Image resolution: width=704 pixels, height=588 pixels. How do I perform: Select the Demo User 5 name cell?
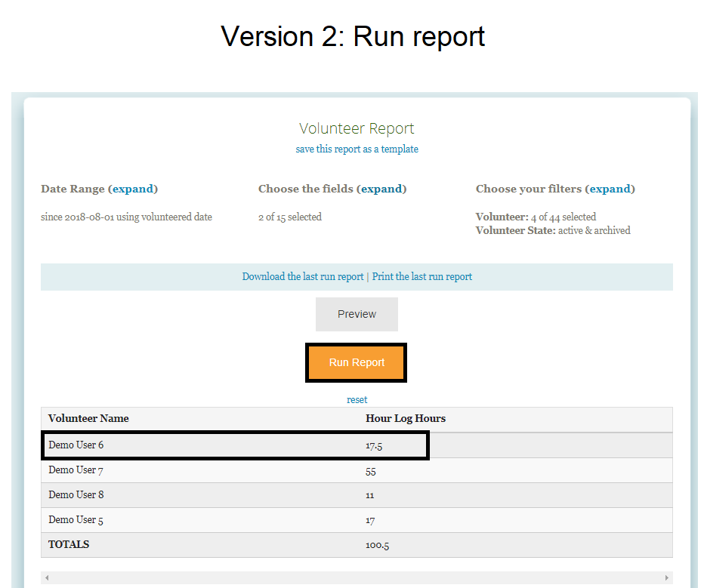(x=76, y=520)
